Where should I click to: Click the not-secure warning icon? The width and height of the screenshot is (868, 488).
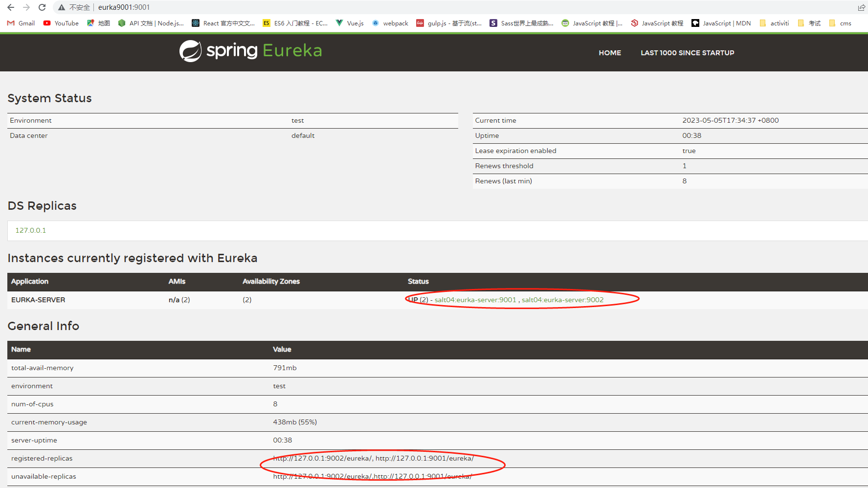pos(62,7)
